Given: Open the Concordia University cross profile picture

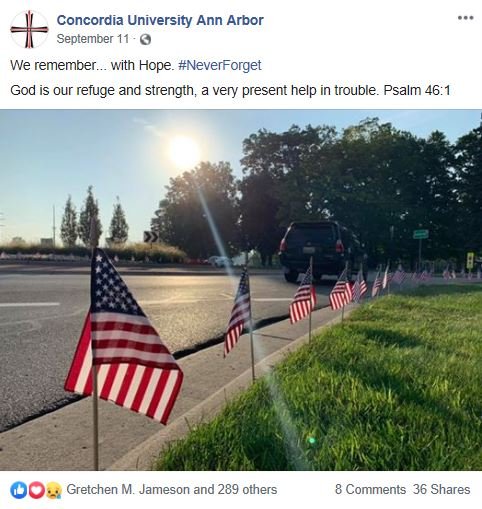Looking at the screenshot, I should (x=29, y=29).
